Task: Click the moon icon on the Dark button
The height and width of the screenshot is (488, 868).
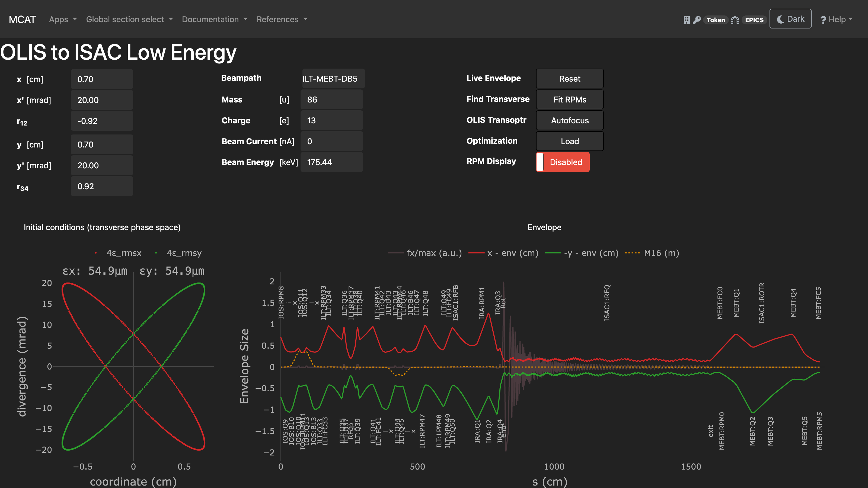Action: click(780, 19)
